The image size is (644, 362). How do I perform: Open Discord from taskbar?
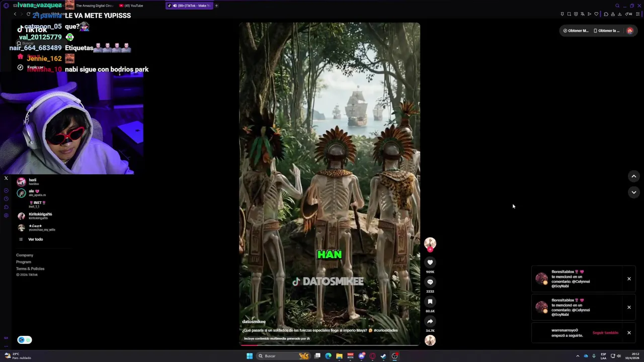click(361, 356)
